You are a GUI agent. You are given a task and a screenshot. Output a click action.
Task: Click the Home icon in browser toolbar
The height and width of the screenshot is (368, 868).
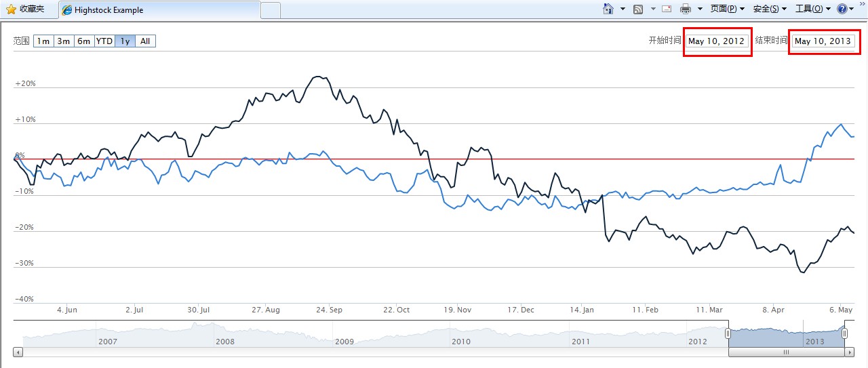click(608, 9)
